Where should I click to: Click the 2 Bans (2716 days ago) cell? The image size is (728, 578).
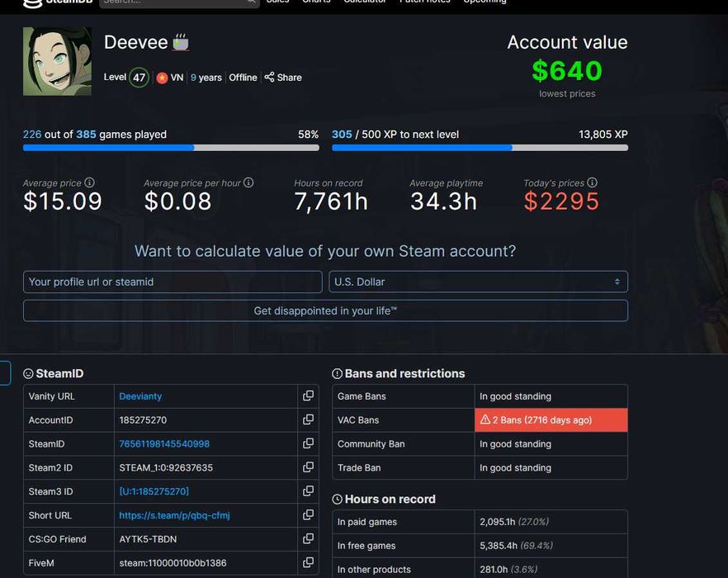(x=551, y=420)
